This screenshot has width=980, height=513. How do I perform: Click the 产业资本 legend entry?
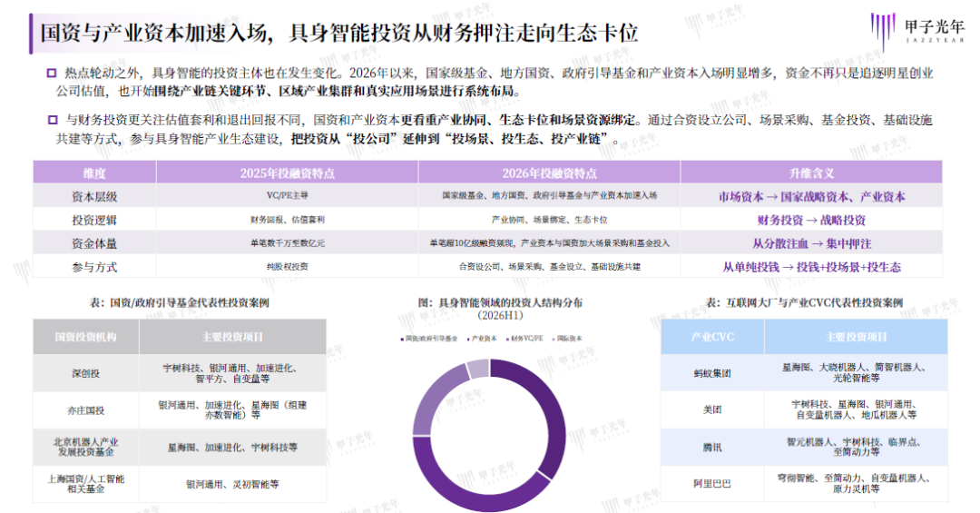(481, 339)
